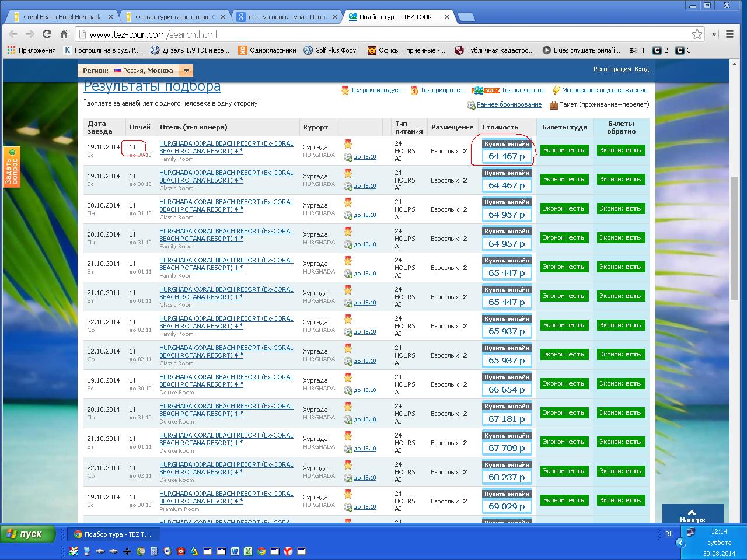Bookmark this page with the star icon
Viewport: 747px width, 560px height.
pos(697,34)
